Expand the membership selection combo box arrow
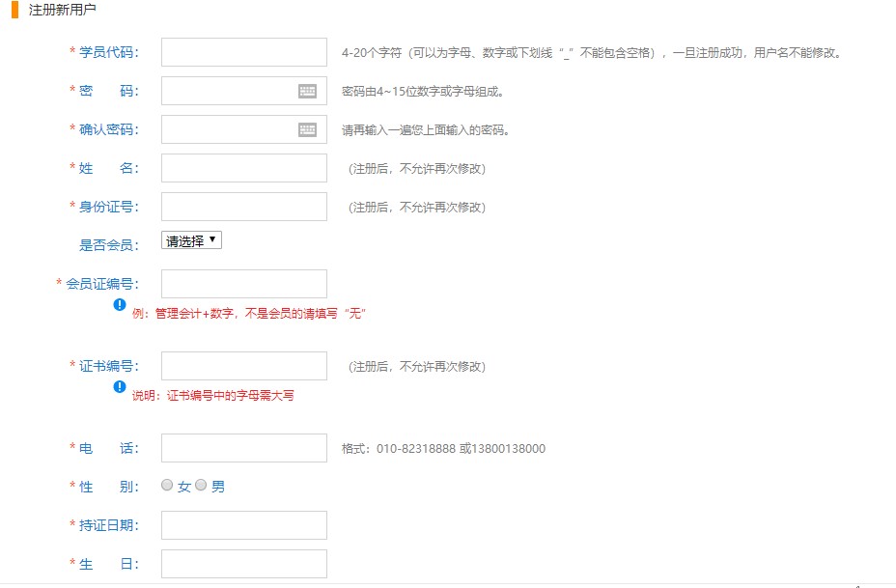 click(x=214, y=238)
